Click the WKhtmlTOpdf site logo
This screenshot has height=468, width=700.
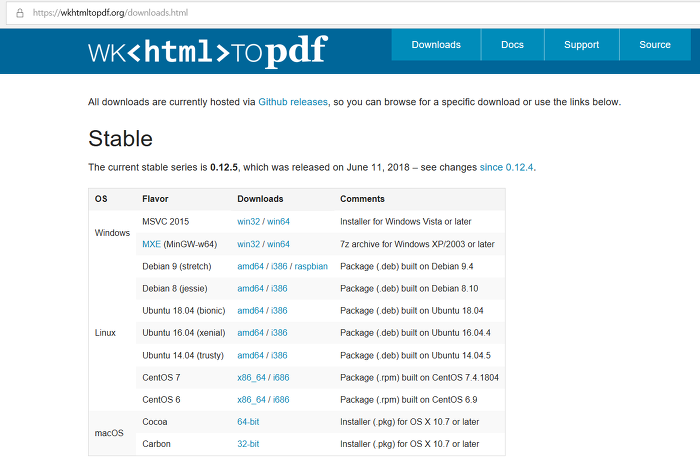208,52
